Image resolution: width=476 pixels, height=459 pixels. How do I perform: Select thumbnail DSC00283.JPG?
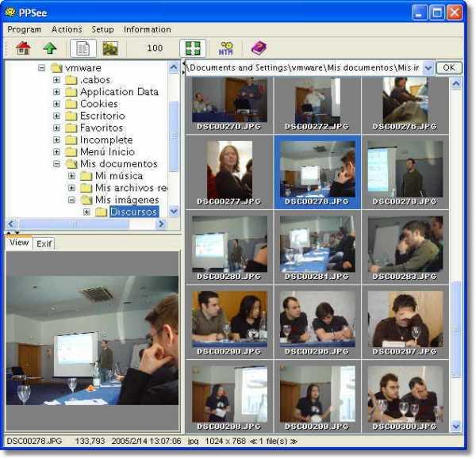pos(405,247)
